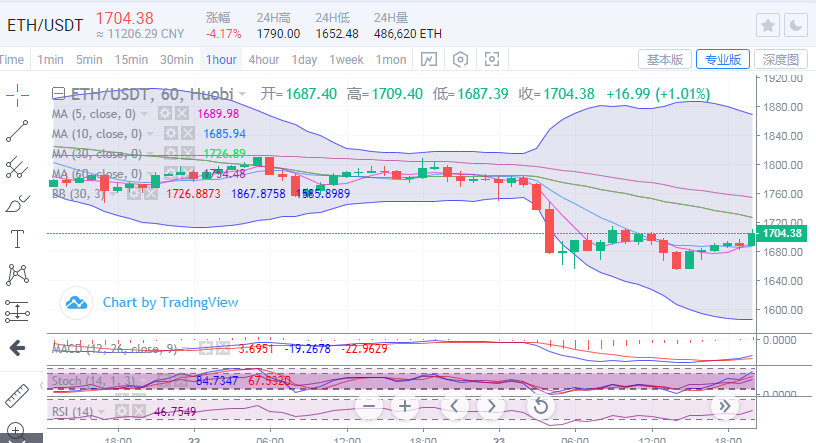The height and width of the screenshot is (443, 816).
Task: Switch to the 4hour interval
Action: pos(264,59)
